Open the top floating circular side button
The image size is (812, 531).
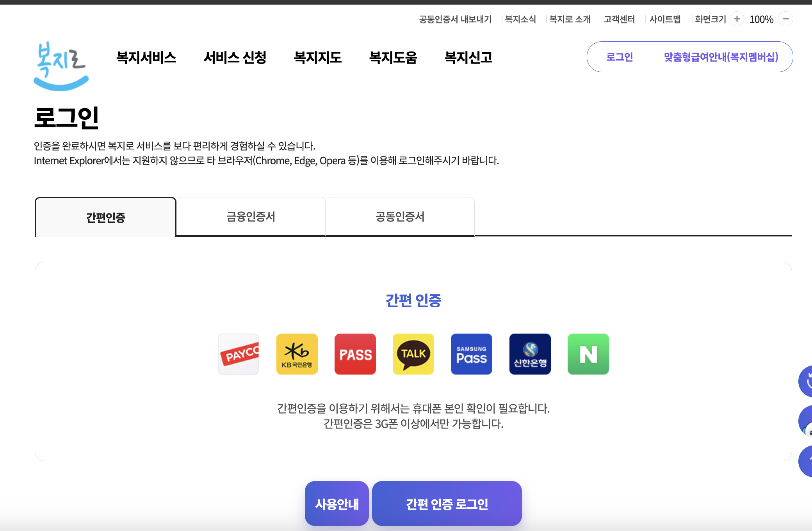pos(806,381)
